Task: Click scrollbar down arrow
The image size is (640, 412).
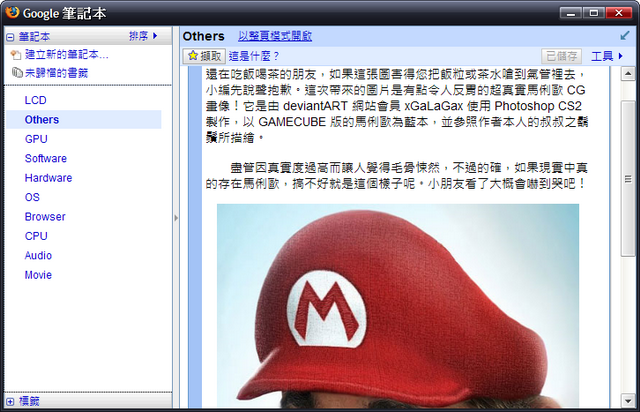Action: [x=628, y=401]
